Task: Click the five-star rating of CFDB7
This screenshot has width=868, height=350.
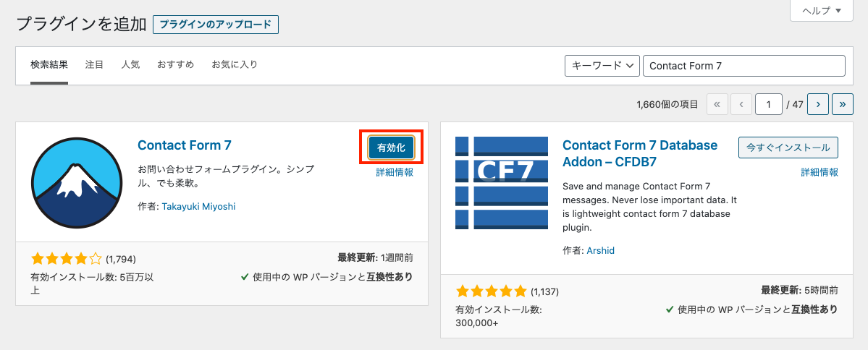Action: [491, 291]
